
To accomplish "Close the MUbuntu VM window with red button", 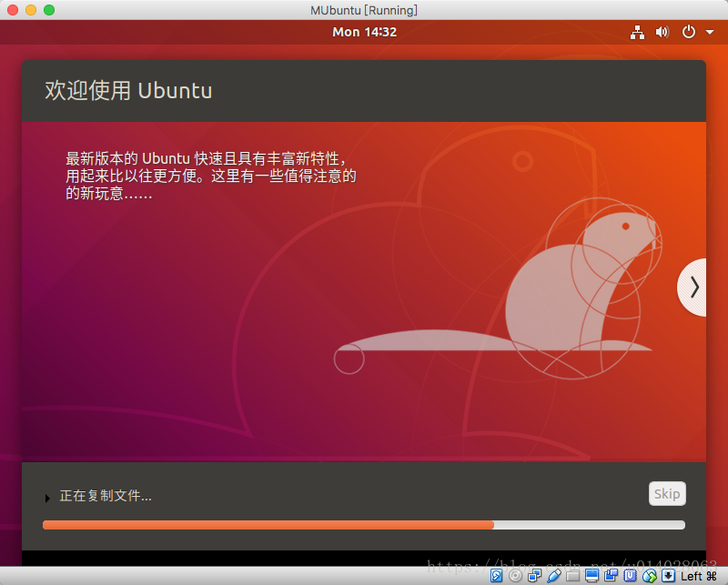I will [x=13, y=10].
